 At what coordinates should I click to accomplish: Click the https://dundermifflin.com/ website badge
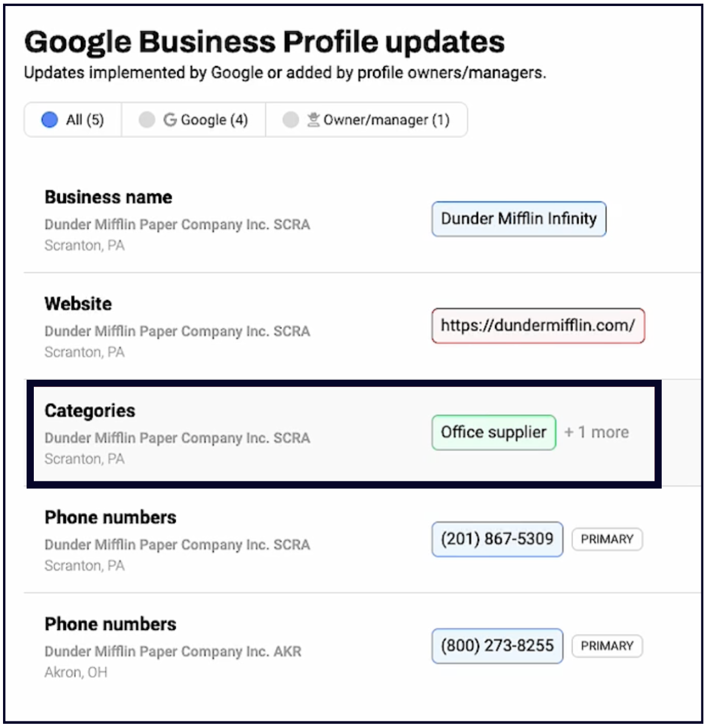[538, 326]
